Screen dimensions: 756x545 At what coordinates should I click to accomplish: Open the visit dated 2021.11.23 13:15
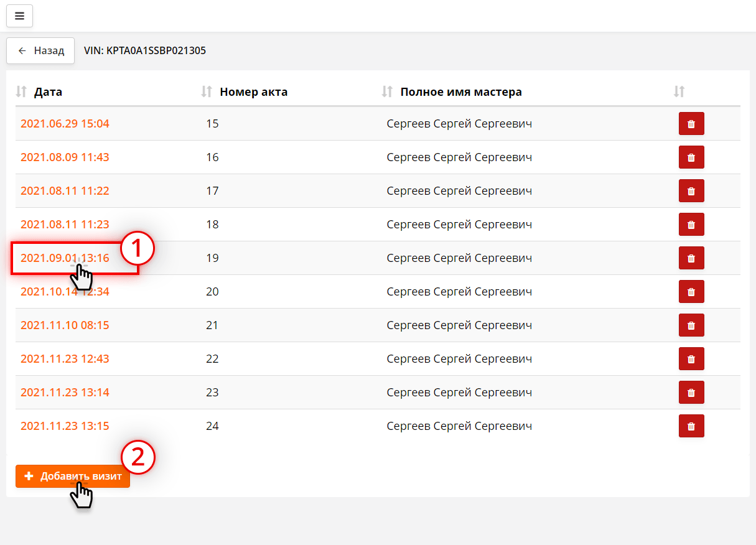click(x=65, y=426)
